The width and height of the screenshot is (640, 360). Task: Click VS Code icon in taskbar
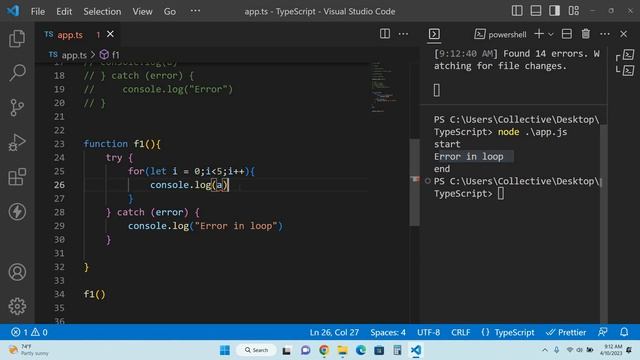click(x=416, y=350)
